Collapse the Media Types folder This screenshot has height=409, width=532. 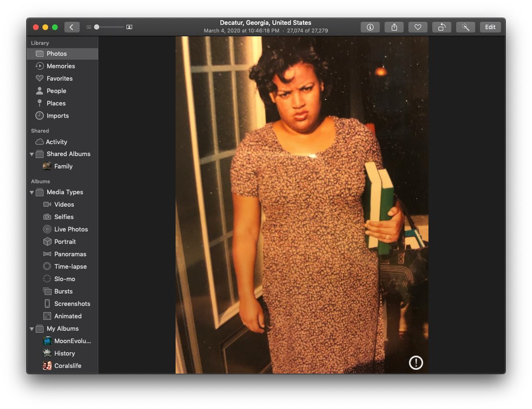pyautogui.click(x=32, y=192)
